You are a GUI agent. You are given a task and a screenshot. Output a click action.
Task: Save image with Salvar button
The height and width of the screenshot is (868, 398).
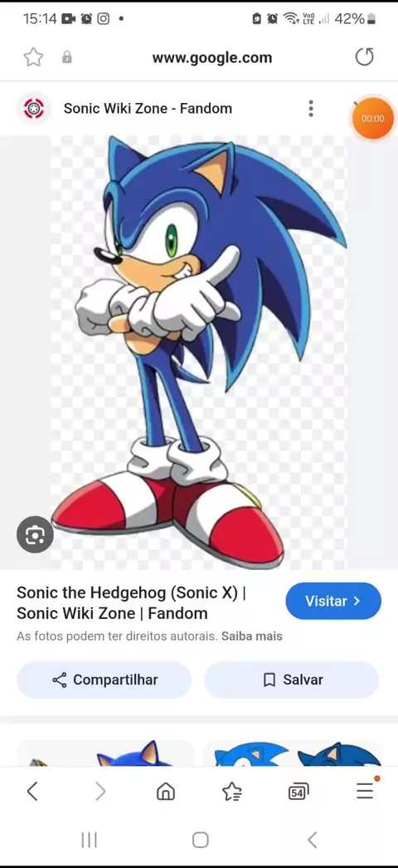(292, 680)
